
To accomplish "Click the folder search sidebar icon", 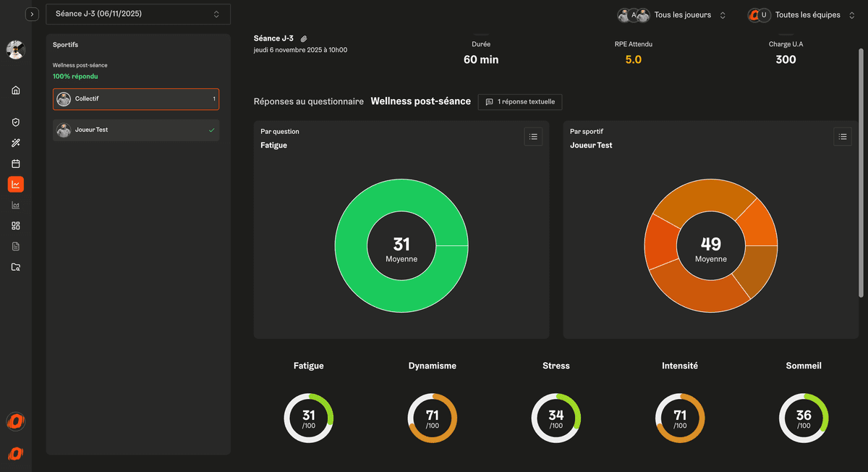I will pyautogui.click(x=16, y=267).
